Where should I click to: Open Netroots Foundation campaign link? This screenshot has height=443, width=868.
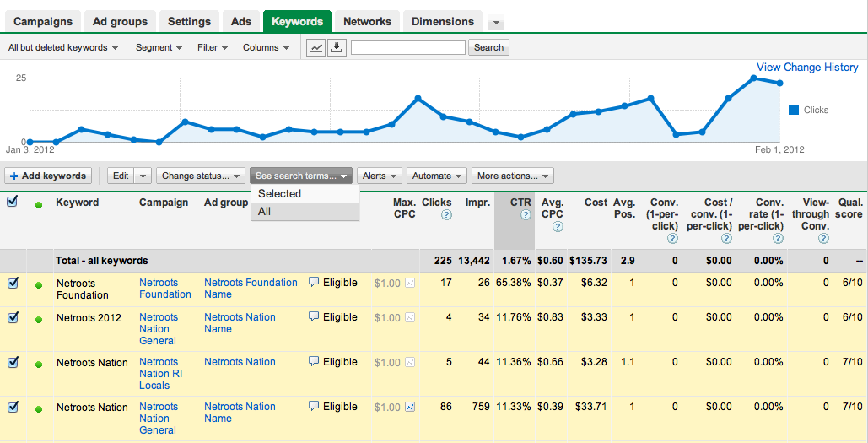click(x=165, y=289)
